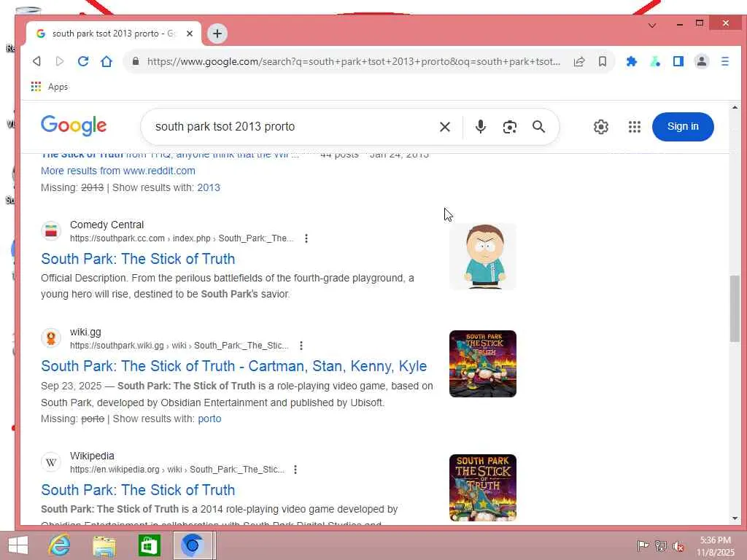Click the Comedy Central character thumbnail
This screenshot has height=560, width=747.
483,257
